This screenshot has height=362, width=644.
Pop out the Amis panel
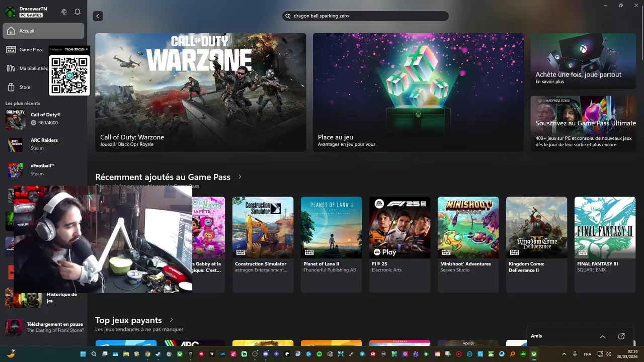(621, 336)
